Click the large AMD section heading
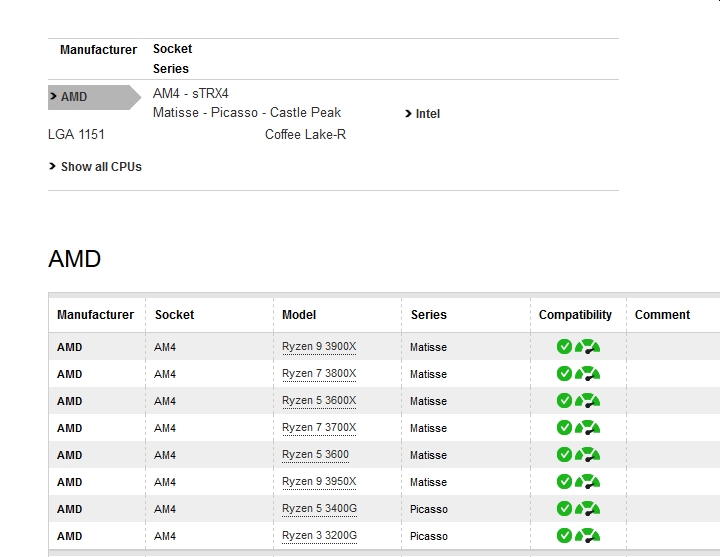720x557 pixels. point(74,259)
